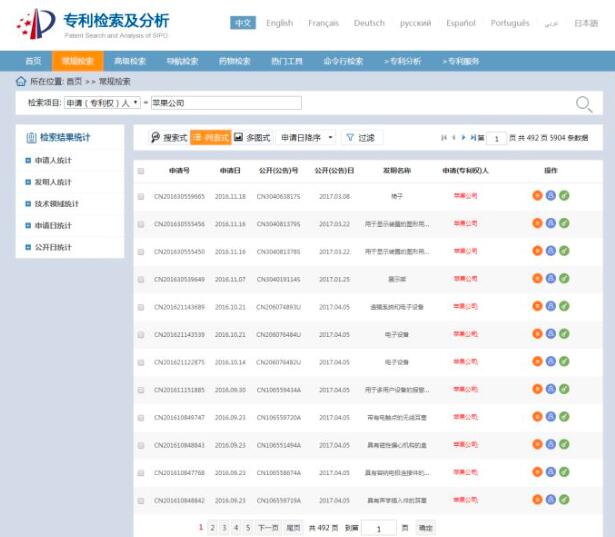
Task: Check the box for CN201621143689
Action: (x=141, y=307)
